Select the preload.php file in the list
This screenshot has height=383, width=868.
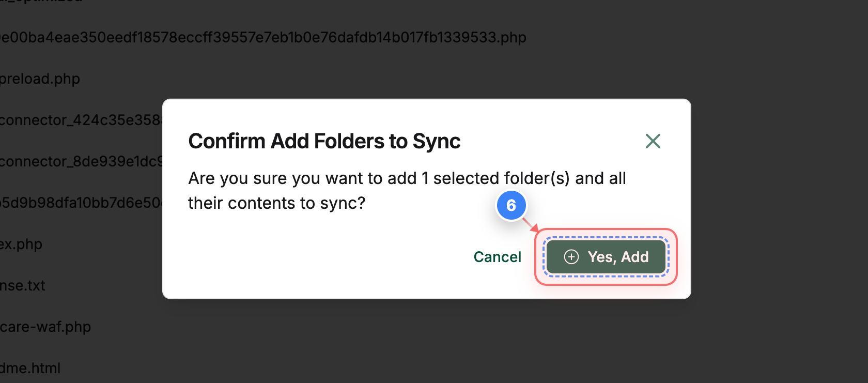(x=40, y=79)
